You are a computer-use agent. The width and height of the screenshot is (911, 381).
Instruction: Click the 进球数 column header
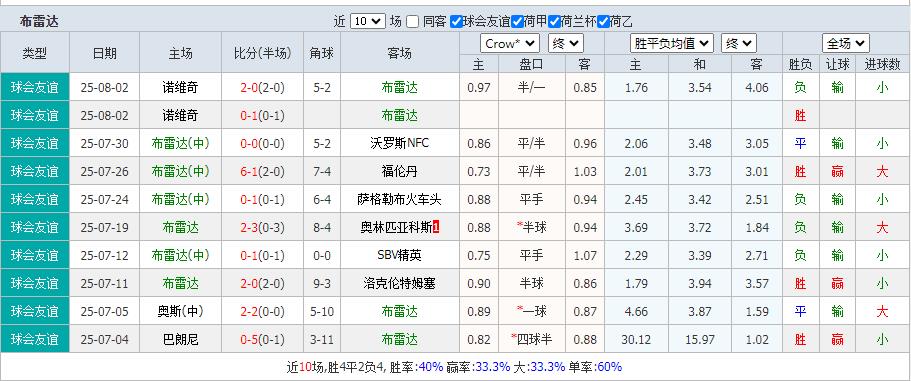click(883, 64)
